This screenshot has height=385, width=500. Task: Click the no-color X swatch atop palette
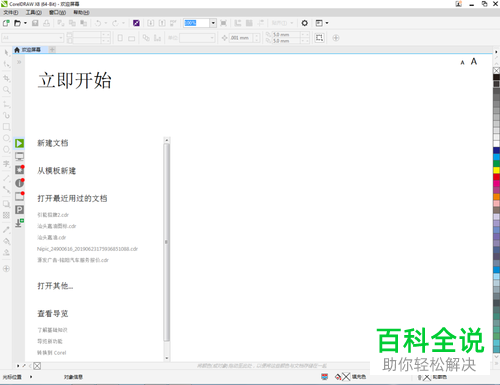(x=497, y=70)
